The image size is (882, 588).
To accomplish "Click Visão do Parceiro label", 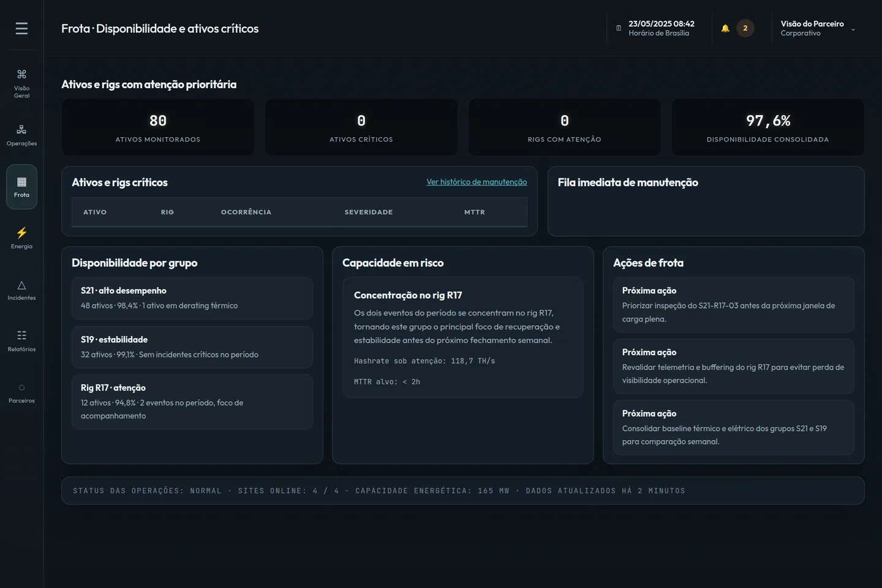I will click(x=812, y=24).
